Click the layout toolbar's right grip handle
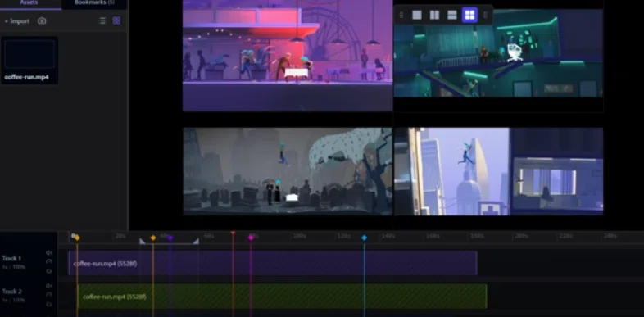Screen dimensions: 644x317 click(485, 16)
